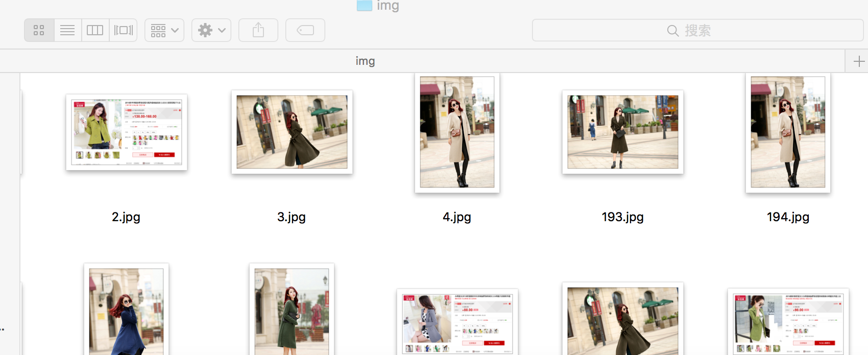Switch to icon view mode
Screen dimensions: 868x355
click(x=39, y=30)
